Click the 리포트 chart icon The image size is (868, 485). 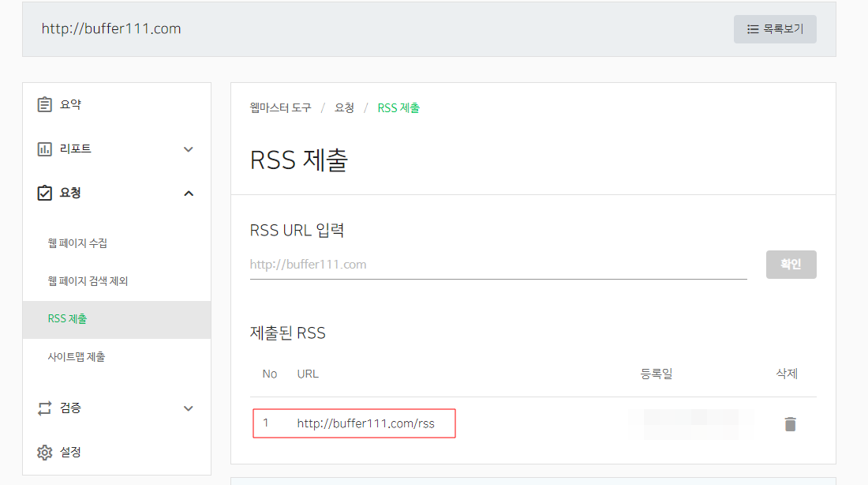coord(45,149)
